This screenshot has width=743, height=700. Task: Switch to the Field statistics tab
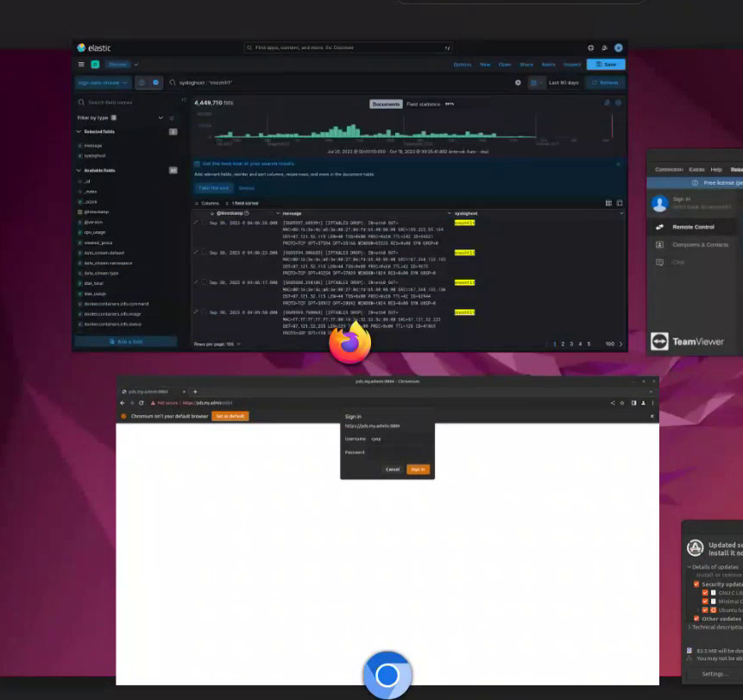423,104
